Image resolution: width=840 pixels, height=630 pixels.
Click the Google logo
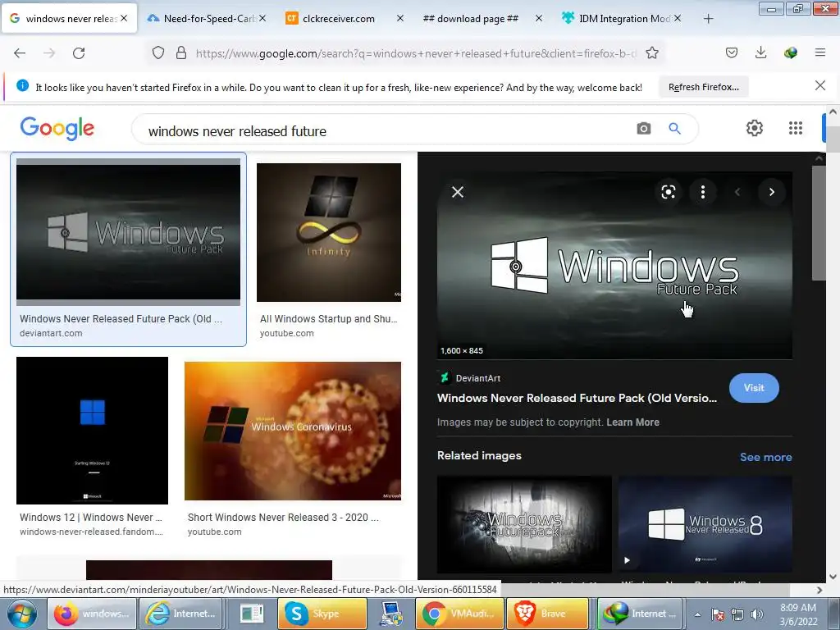coord(57,129)
